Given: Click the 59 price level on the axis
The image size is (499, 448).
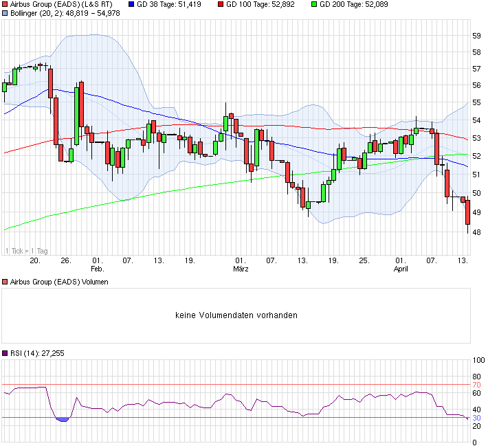Looking at the screenshot, I should [x=476, y=36].
